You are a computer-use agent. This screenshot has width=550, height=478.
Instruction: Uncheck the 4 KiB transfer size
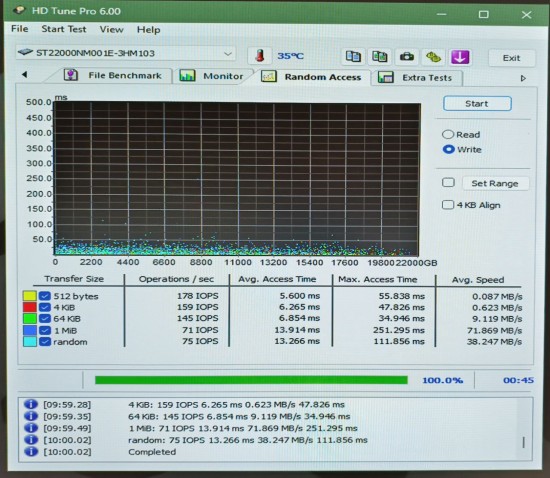click(45, 308)
